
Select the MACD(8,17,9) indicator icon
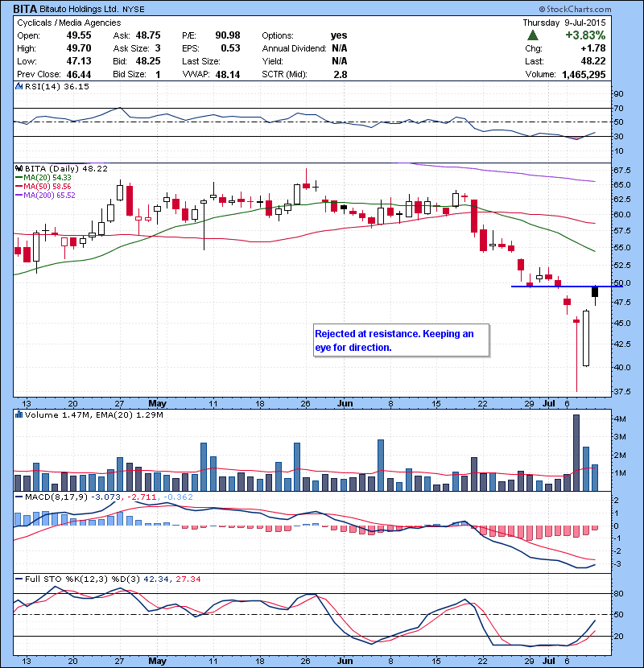pyautogui.click(x=18, y=497)
